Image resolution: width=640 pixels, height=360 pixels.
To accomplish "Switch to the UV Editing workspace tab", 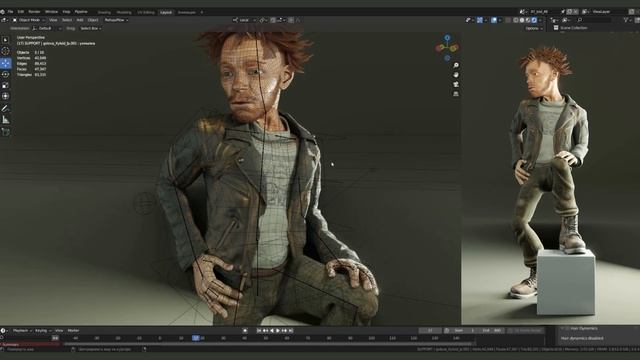I will pos(146,12).
